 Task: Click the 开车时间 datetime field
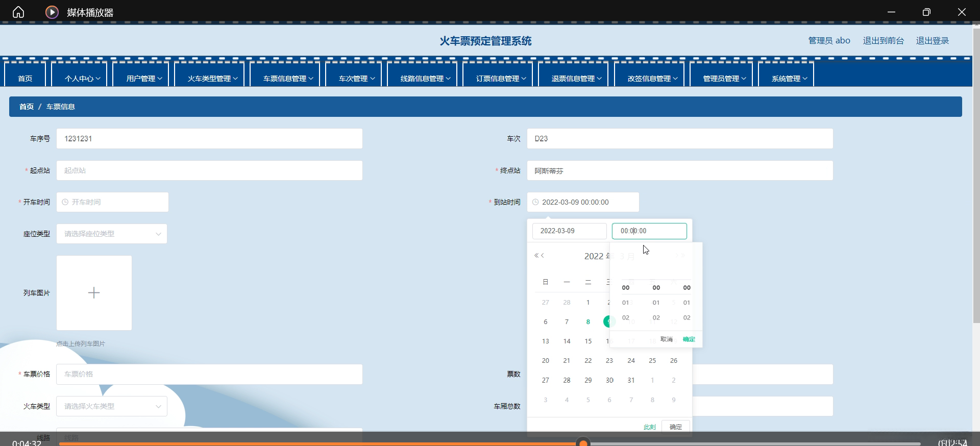pos(112,202)
